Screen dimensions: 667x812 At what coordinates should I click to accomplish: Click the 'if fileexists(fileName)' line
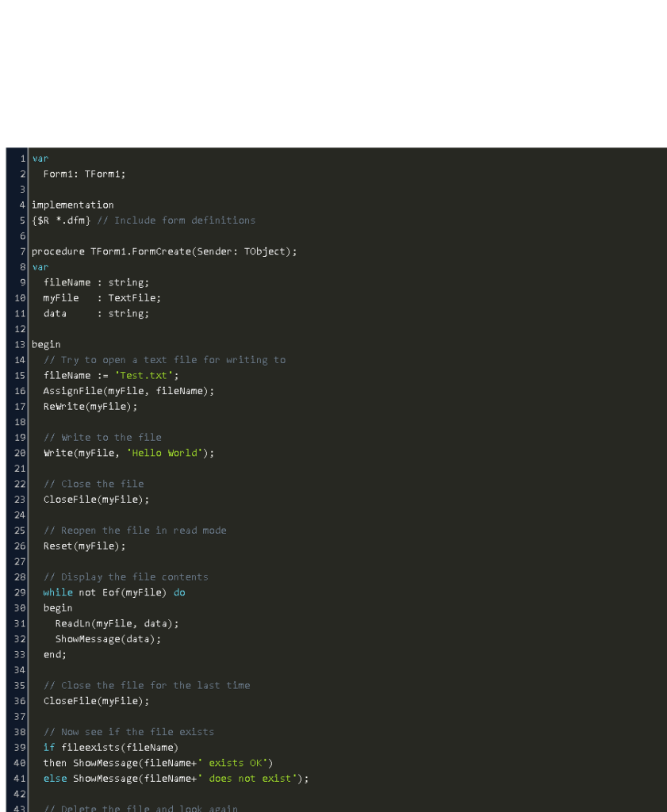pyautogui.click(x=111, y=748)
